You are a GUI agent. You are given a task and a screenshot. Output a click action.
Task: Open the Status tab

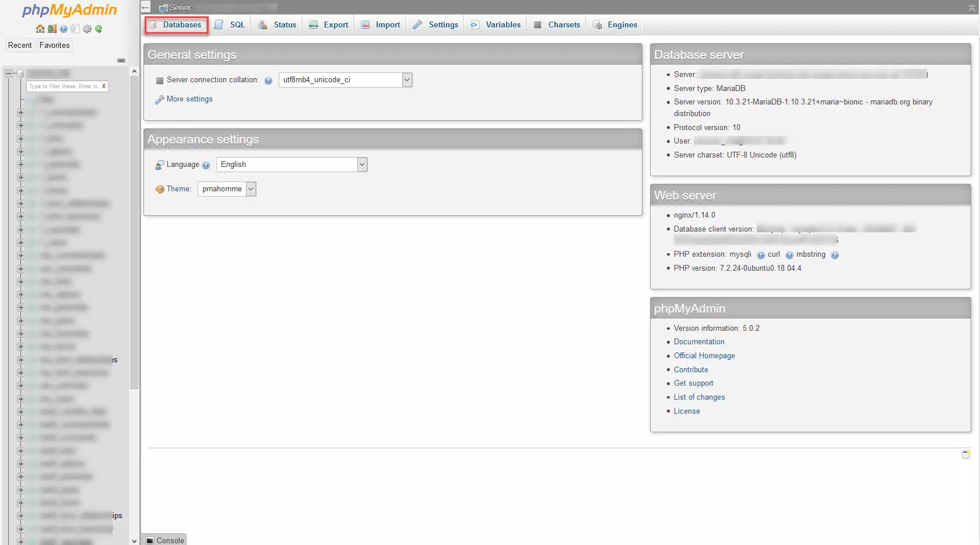(x=277, y=25)
